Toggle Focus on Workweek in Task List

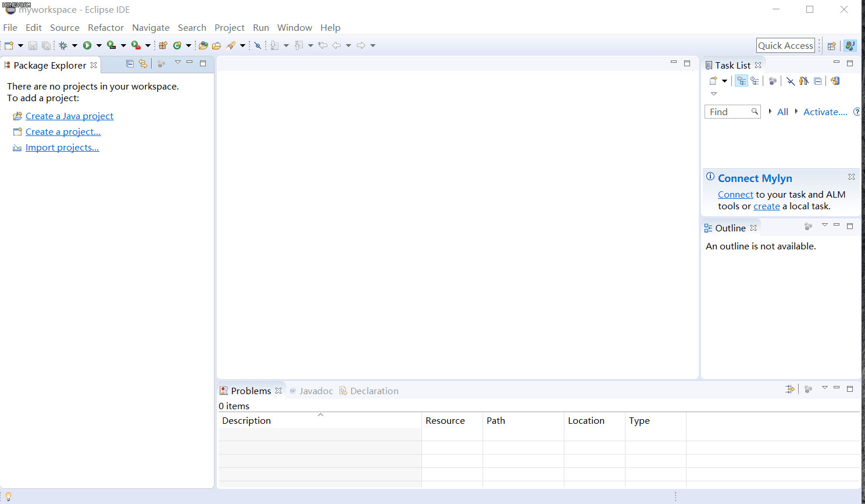click(773, 81)
